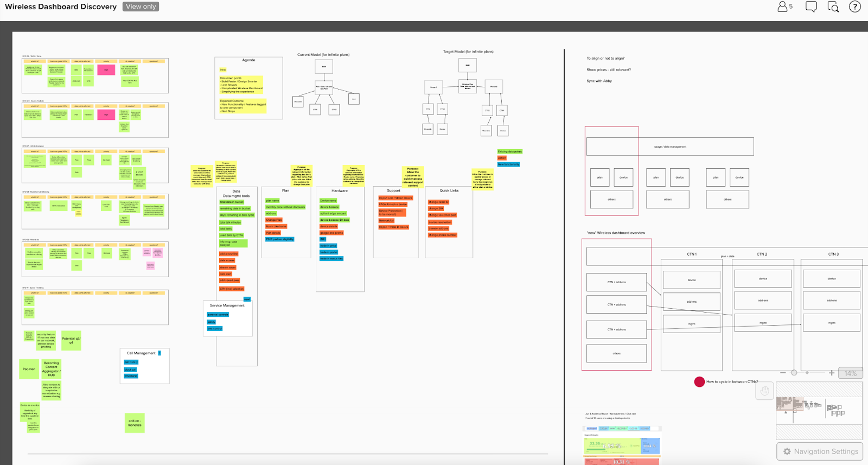The image size is (868, 465).
Task: Click the zoom slider handle
Action: [x=794, y=373]
